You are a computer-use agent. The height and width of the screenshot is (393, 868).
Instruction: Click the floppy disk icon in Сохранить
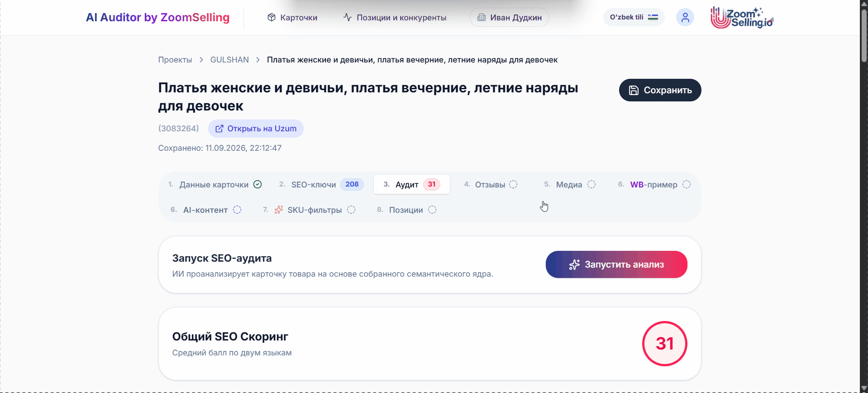[634, 90]
